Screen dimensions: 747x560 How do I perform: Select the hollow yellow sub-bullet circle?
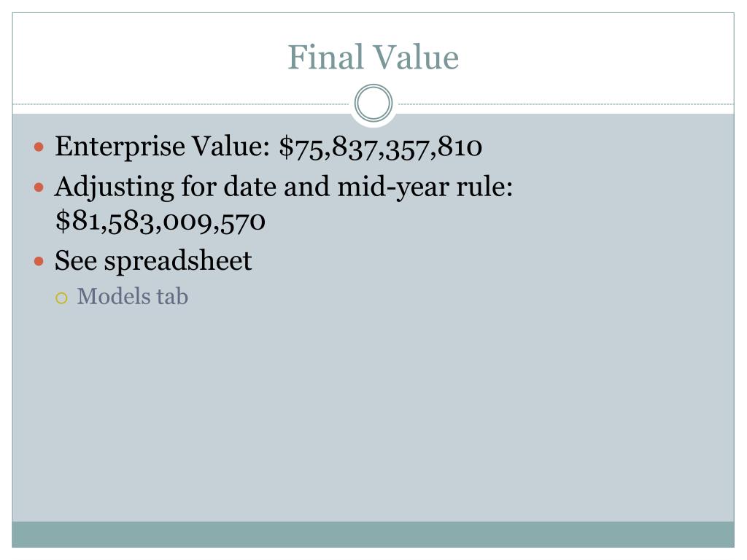pyautogui.click(x=61, y=298)
